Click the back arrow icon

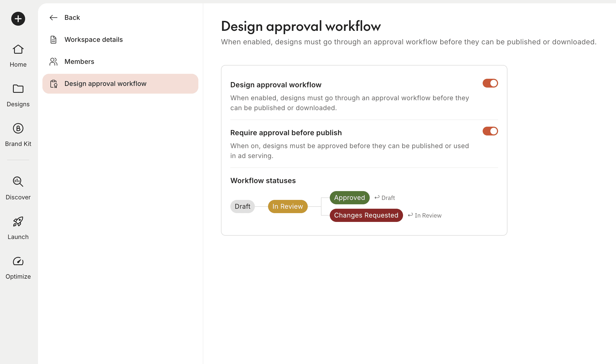coord(53,17)
